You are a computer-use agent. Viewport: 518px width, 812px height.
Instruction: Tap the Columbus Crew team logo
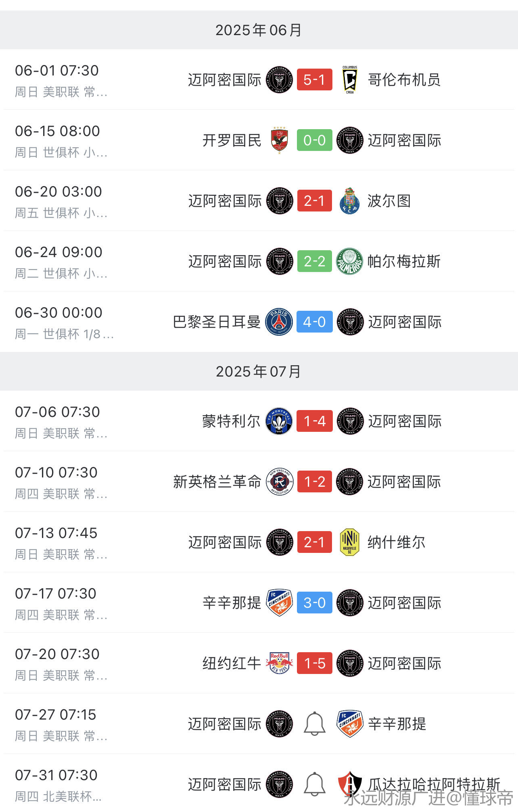coord(350,80)
